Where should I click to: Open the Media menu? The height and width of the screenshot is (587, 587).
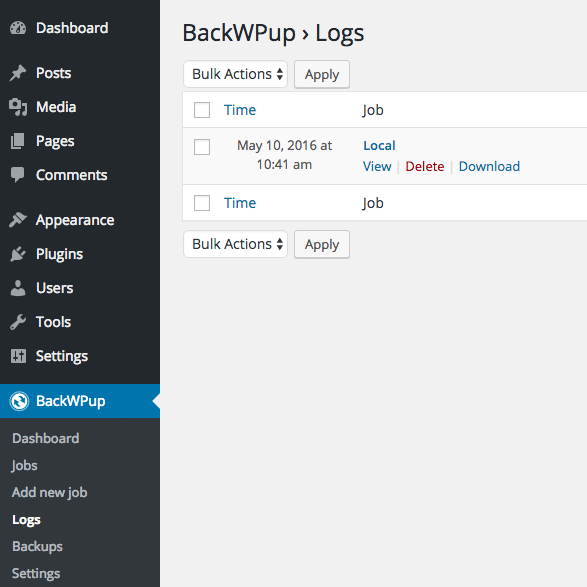click(x=56, y=107)
